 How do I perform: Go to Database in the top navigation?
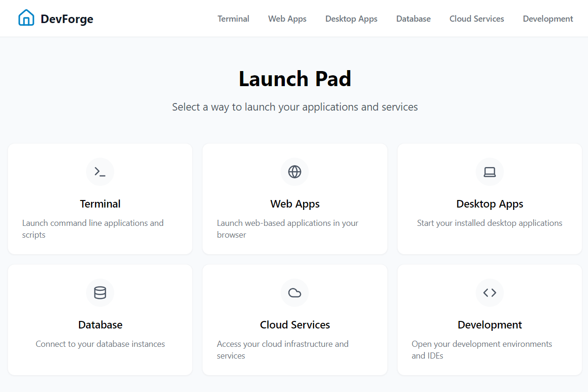414,19
